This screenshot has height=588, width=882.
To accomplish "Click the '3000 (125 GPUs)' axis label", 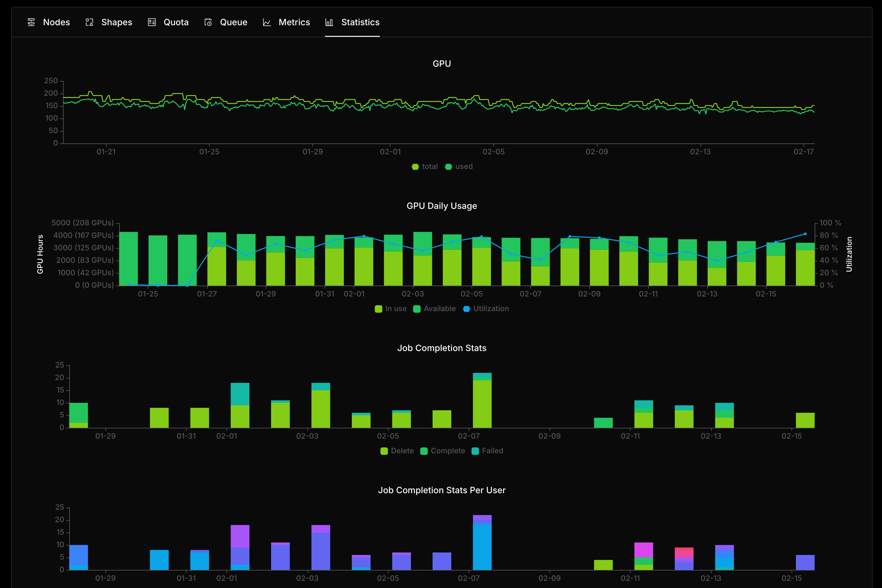I will point(83,248).
